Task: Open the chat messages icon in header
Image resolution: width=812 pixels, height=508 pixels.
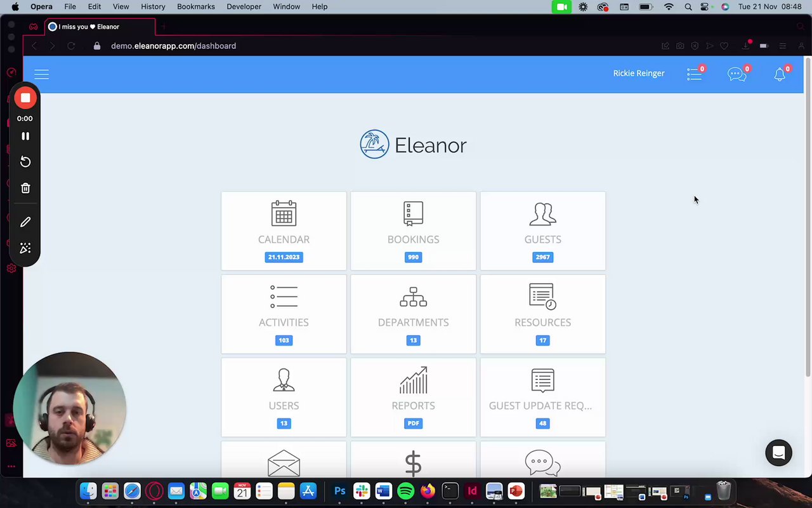Action: [x=737, y=74]
